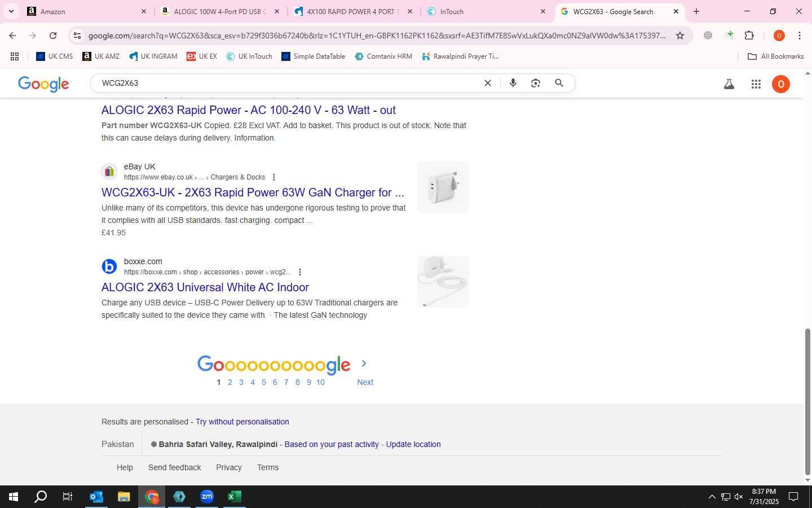Image resolution: width=812 pixels, height=508 pixels.
Task: Click the boxxe charger product thumbnail
Action: coord(443,282)
